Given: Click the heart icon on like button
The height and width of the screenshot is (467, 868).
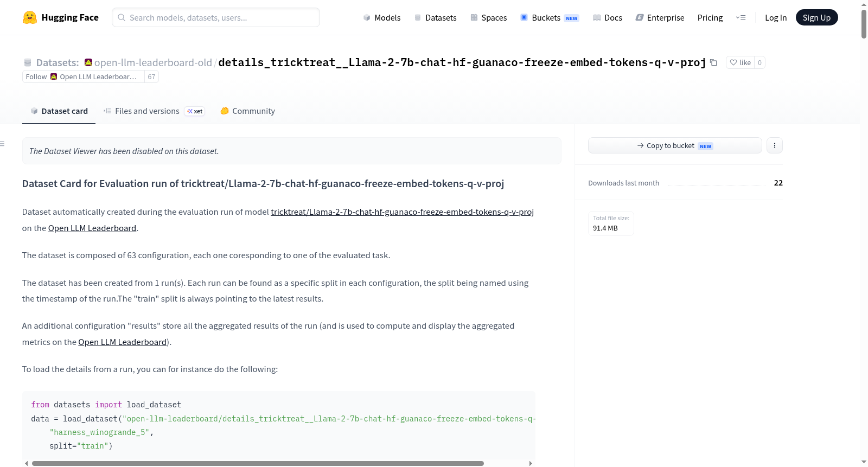Looking at the screenshot, I should [733, 63].
